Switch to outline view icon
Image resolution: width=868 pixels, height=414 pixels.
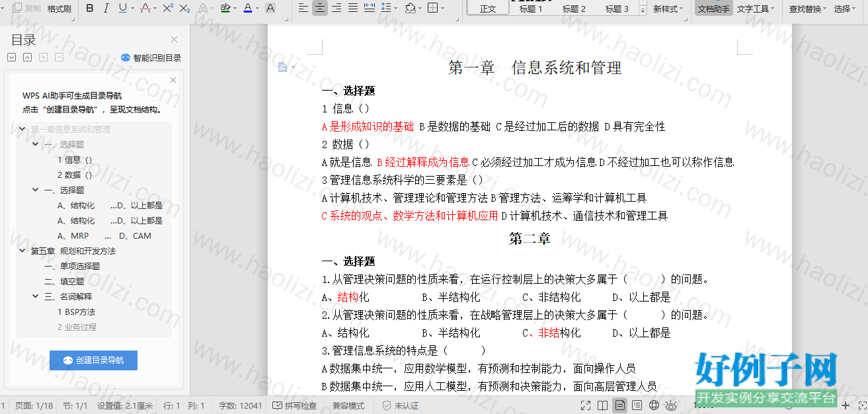tap(637, 405)
